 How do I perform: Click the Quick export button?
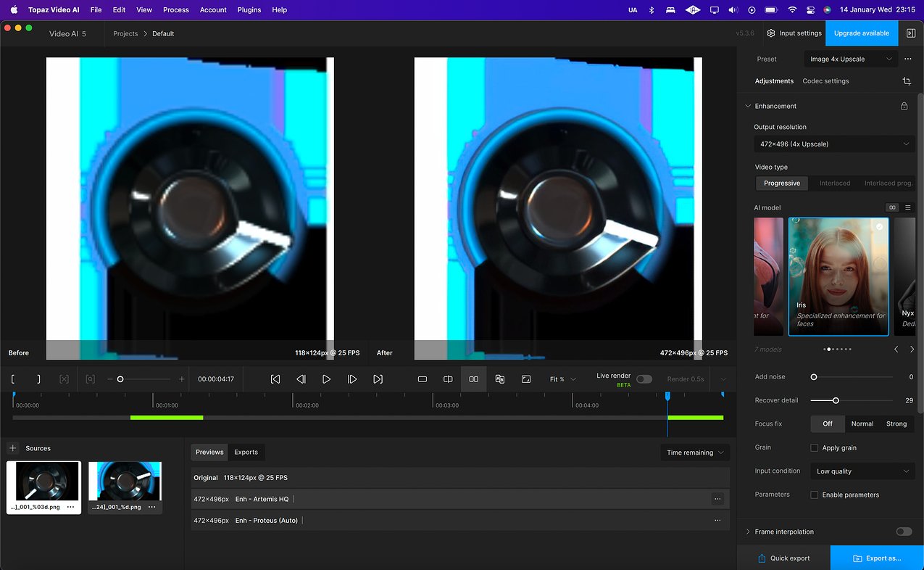783,558
